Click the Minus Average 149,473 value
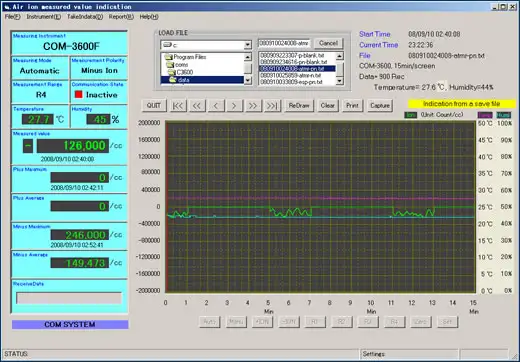Screen dimensions: 520x362 tap(80, 263)
